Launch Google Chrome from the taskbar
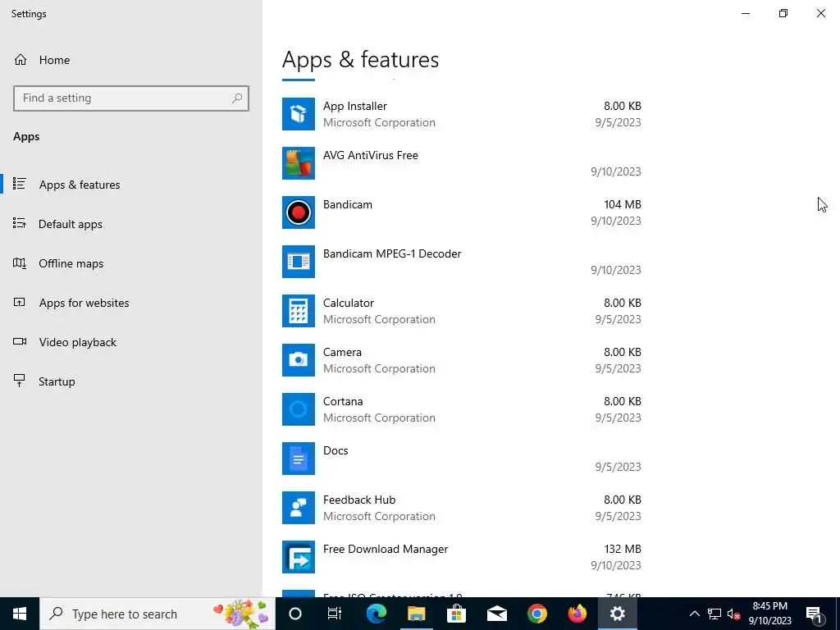The height and width of the screenshot is (630, 840). 536,614
